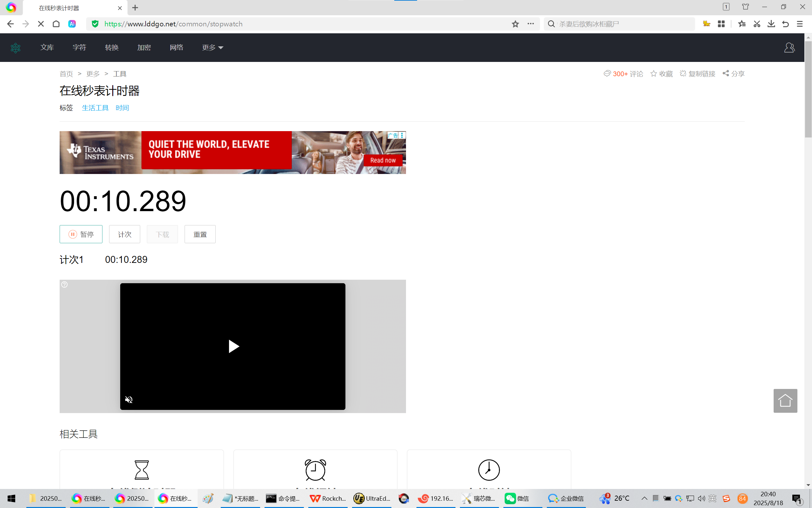Screen dimensions: 812x508
Task: Open the 网络 menu item
Action: tap(176, 47)
